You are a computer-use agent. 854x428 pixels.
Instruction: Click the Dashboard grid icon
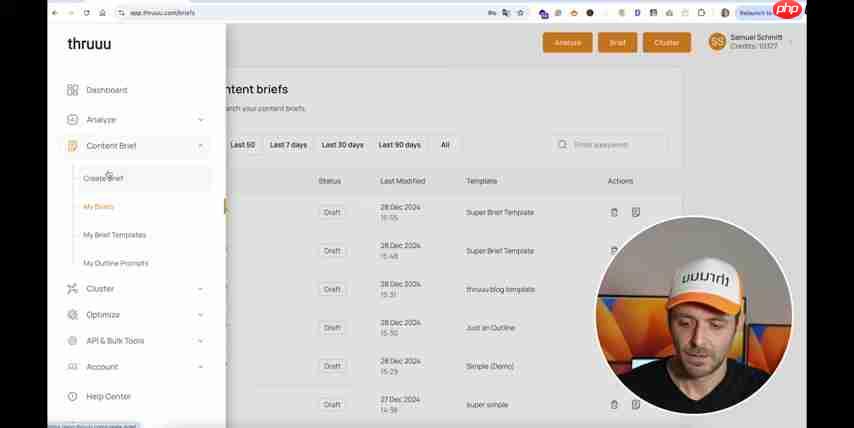click(72, 90)
